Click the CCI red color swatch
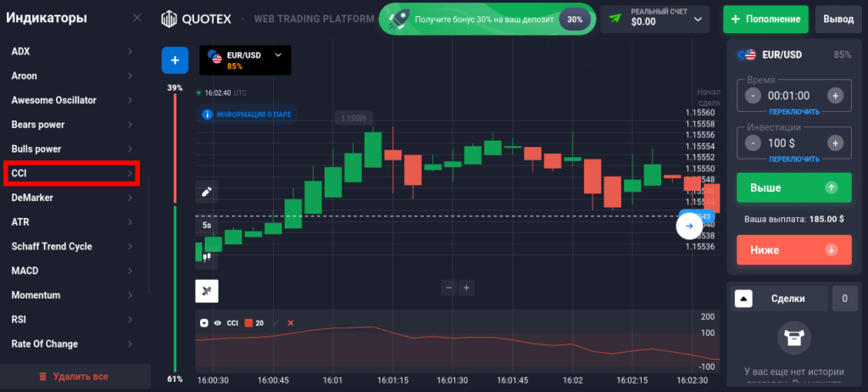This screenshot has width=868, height=392. [x=248, y=323]
